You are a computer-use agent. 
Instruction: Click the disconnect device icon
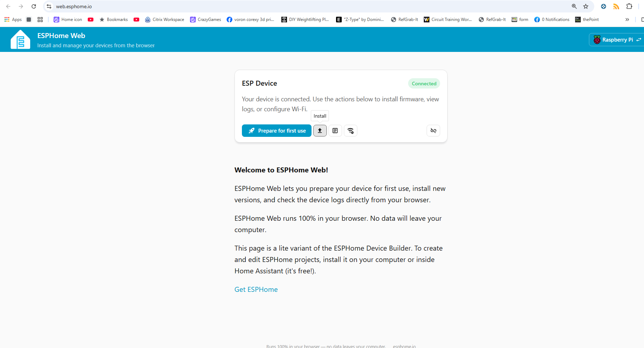433,131
